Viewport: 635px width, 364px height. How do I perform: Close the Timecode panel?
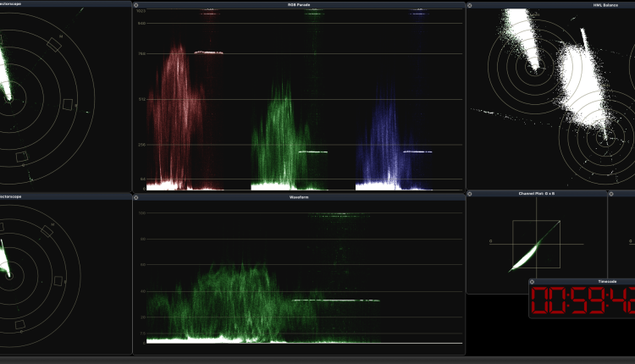(533, 282)
